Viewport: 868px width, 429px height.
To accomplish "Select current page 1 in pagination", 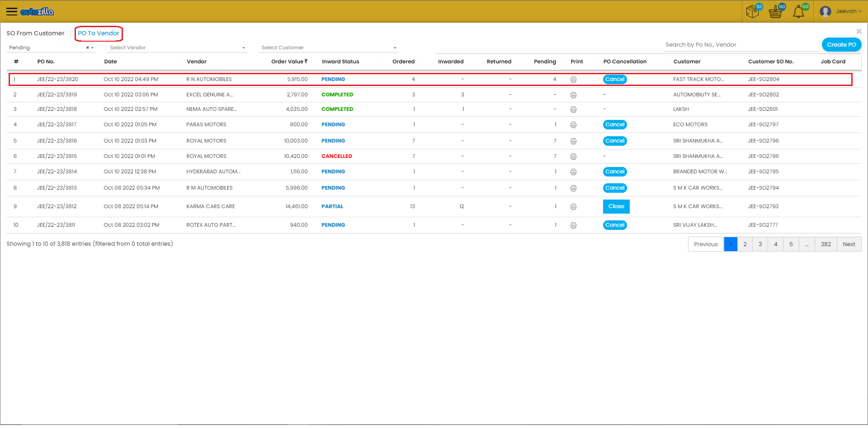I will tap(731, 244).
